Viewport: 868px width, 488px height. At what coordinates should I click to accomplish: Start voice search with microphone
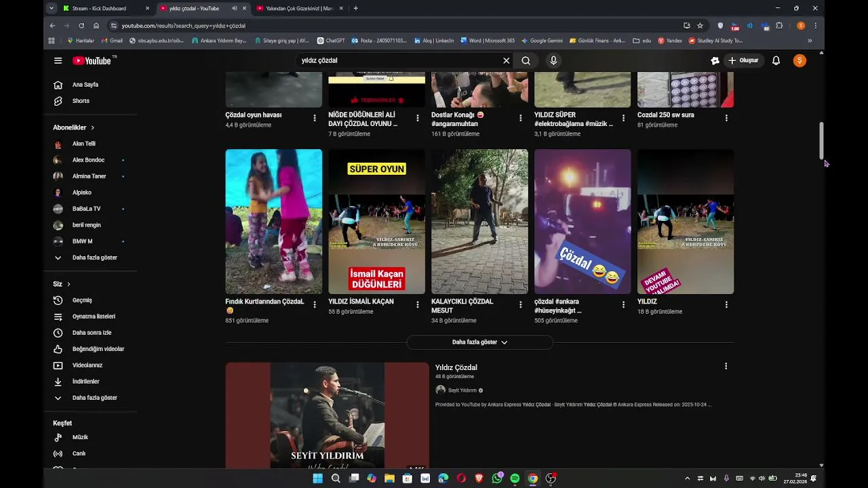tap(553, 60)
